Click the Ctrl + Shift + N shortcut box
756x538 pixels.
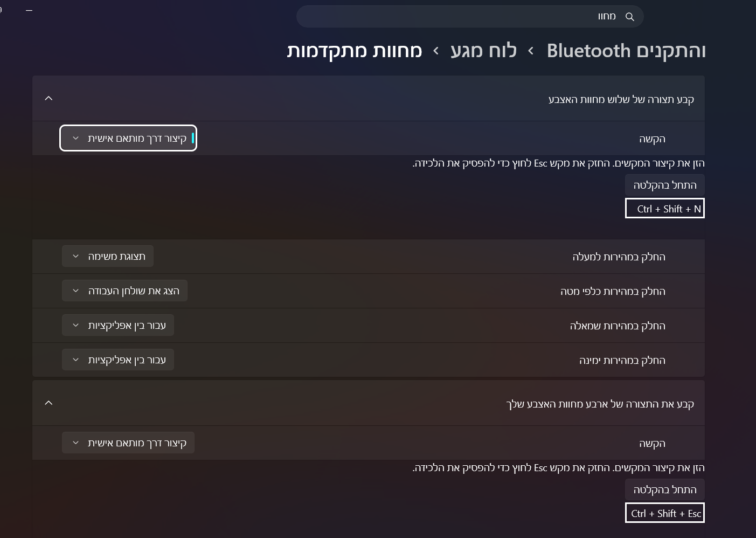pyautogui.click(x=664, y=209)
